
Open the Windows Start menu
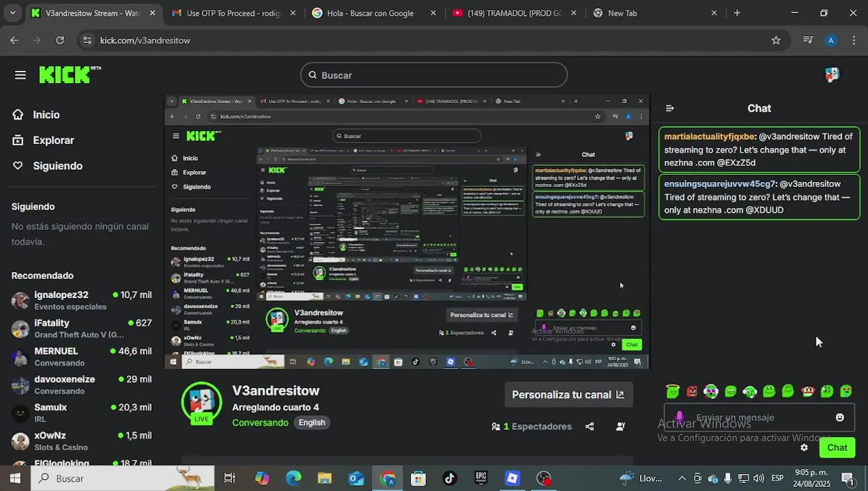15,479
